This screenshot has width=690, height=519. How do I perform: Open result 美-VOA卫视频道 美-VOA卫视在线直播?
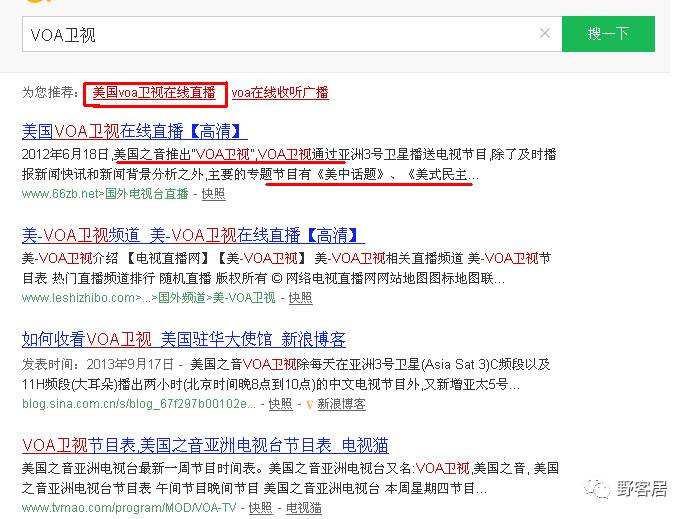tap(193, 235)
